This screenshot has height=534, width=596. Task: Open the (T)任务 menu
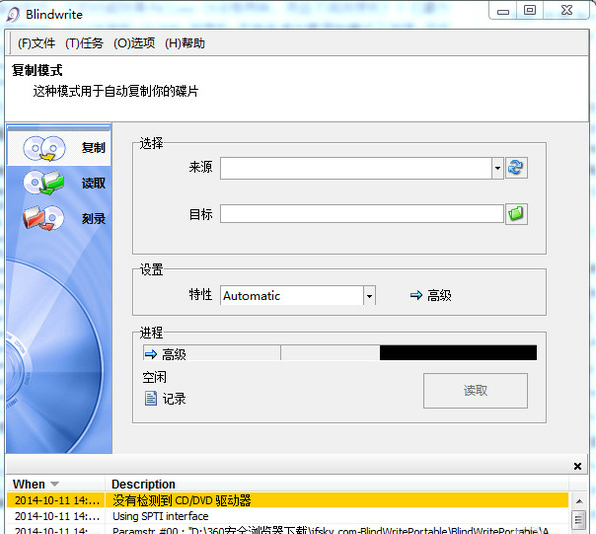(x=84, y=43)
